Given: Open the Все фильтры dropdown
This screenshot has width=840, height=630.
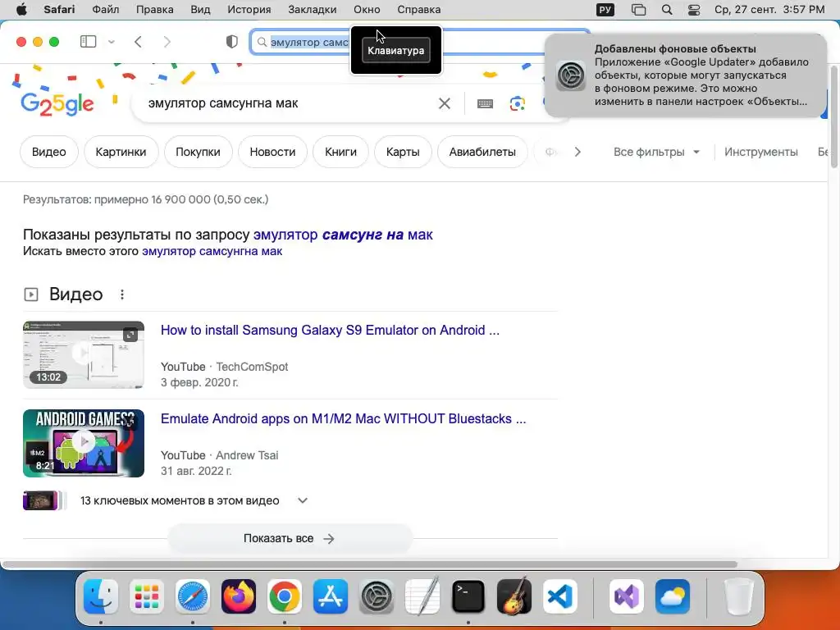Looking at the screenshot, I should (x=656, y=152).
